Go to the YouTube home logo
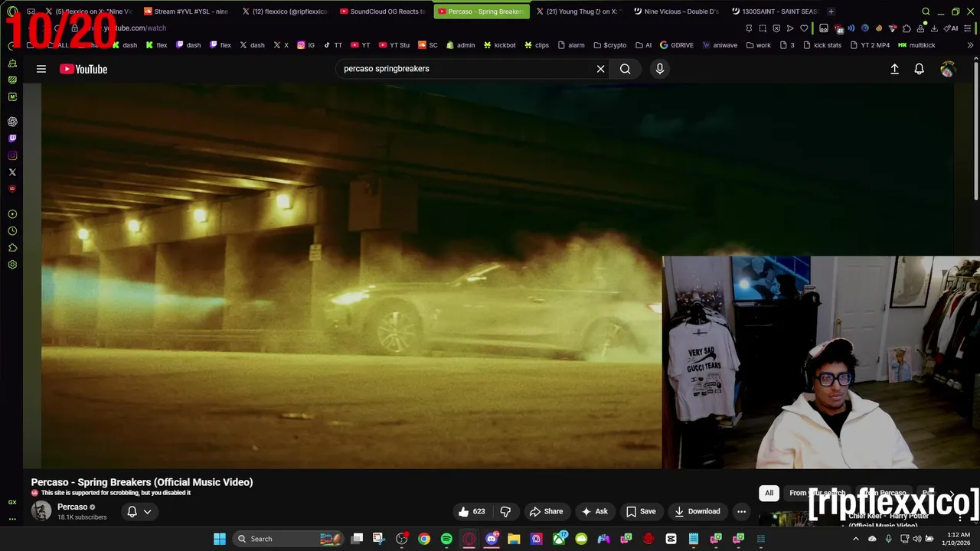This screenshot has width=980, height=551. point(83,69)
